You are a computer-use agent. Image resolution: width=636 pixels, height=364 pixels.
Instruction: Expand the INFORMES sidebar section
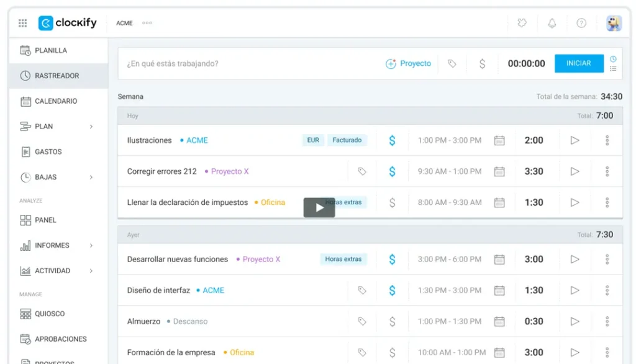(x=91, y=245)
